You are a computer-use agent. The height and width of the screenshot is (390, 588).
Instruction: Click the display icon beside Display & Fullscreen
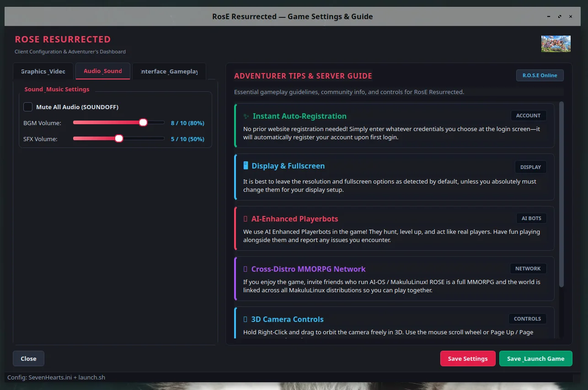(246, 166)
